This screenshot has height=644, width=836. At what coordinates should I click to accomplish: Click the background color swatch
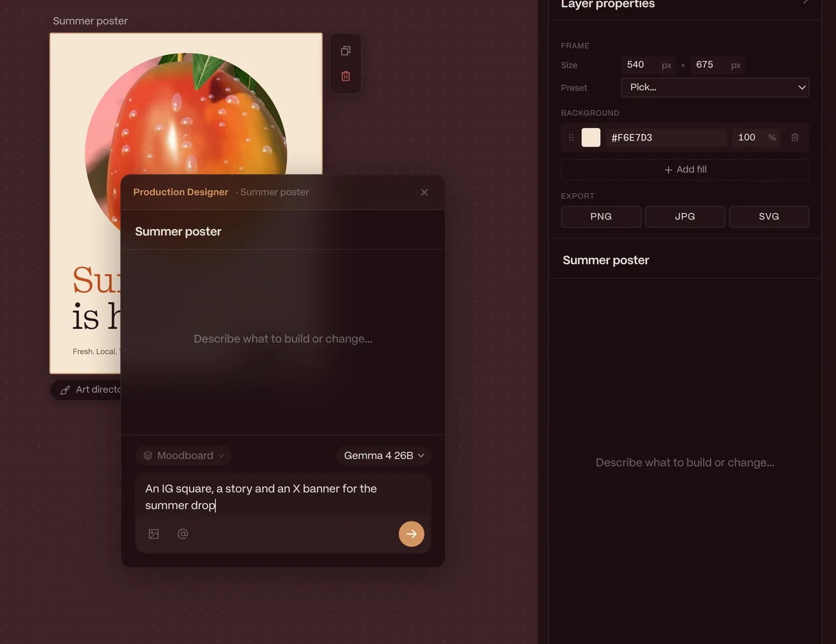click(x=591, y=138)
